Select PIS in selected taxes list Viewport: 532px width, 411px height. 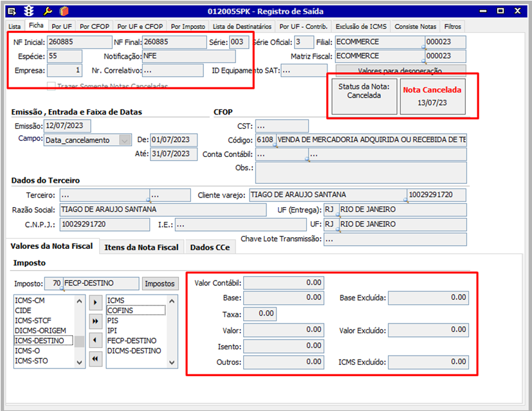tap(113, 321)
